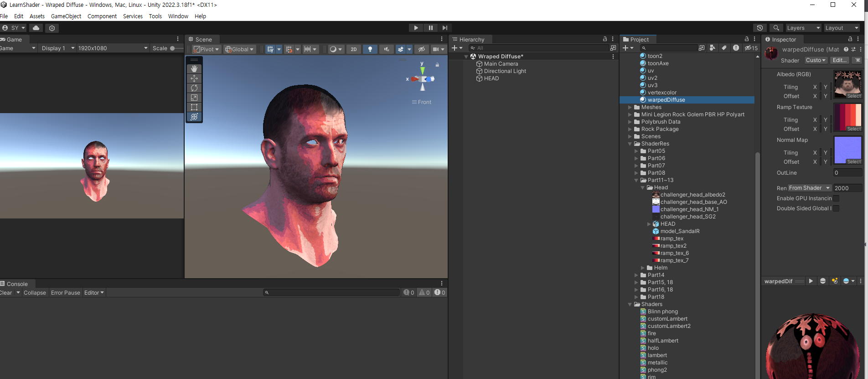Open the global search magnifier icon
Image resolution: width=868 pixels, height=379 pixels.
(776, 28)
